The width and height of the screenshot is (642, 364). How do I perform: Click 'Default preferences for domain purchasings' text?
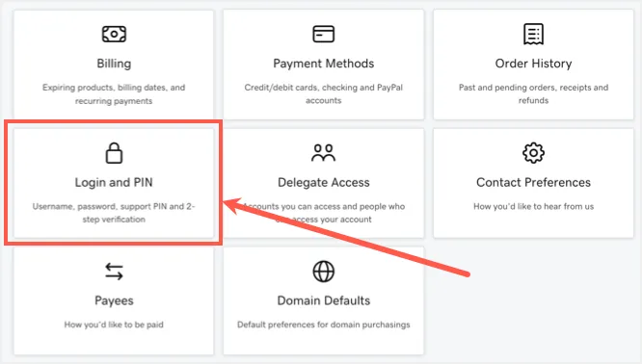(x=324, y=325)
